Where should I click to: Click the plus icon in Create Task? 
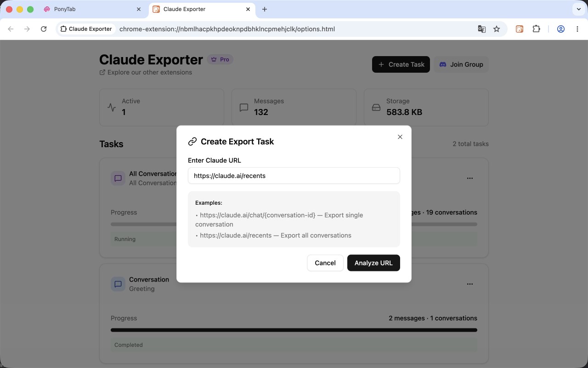381,64
